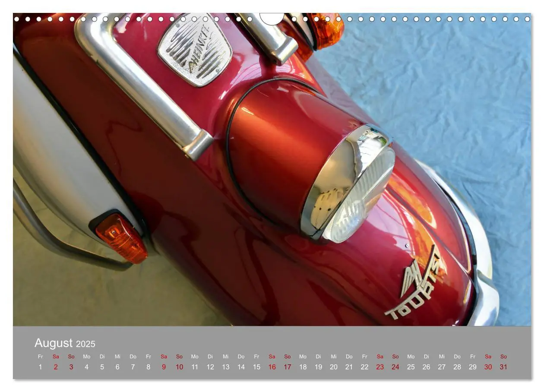Click date 12 in the calendar

tap(210, 367)
